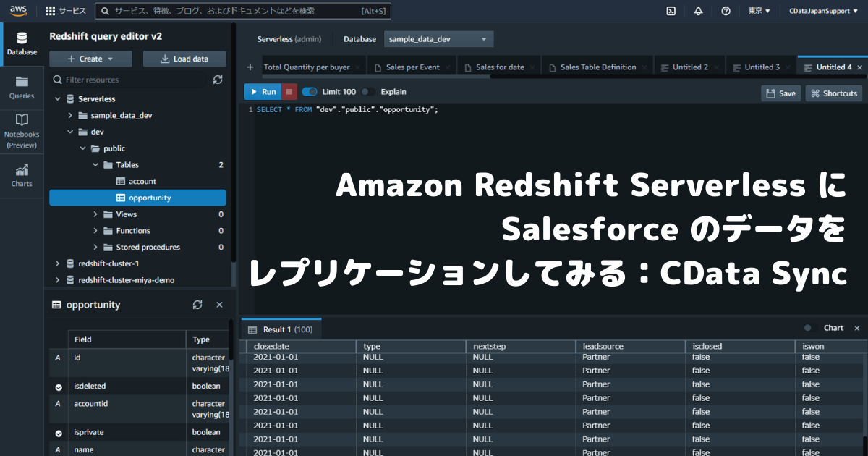Viewport: 868px width, 456px height.
Task: Stop the running query with the red square
Action: point(291,91)
